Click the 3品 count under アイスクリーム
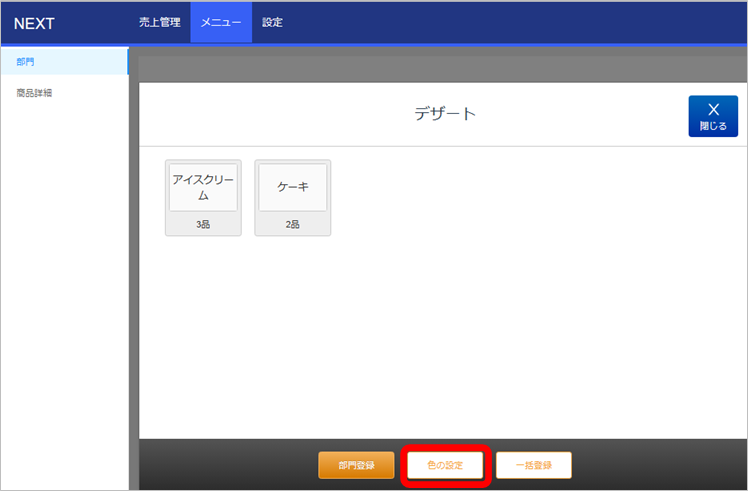Viewport: 748px width, 491px height. coord(203,225)
